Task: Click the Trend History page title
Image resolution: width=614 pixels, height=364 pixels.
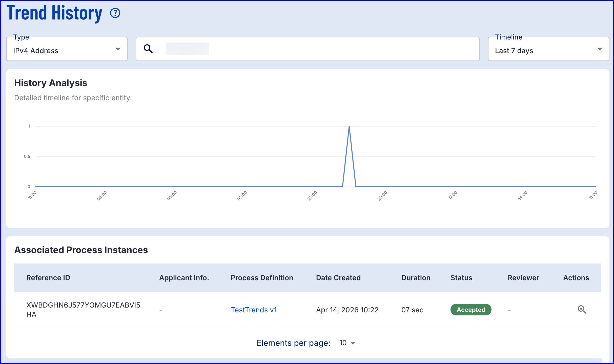Action: pyautogui.click(x=54, y=13)
